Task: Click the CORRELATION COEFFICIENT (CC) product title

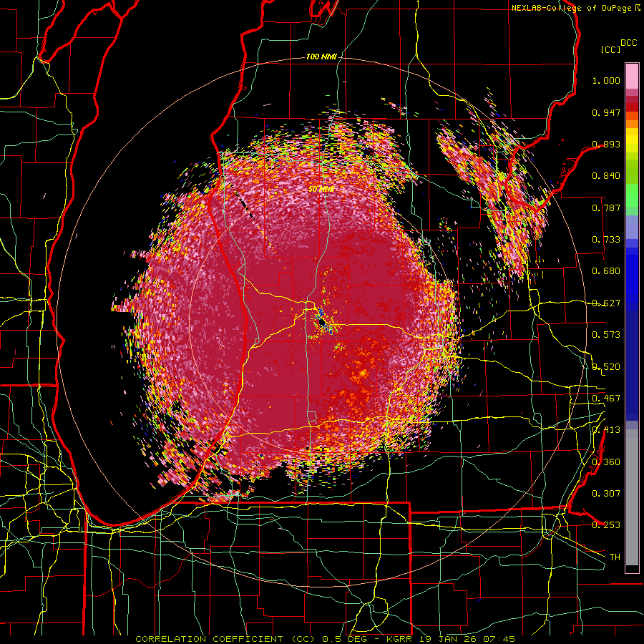Action: (225, 639)
